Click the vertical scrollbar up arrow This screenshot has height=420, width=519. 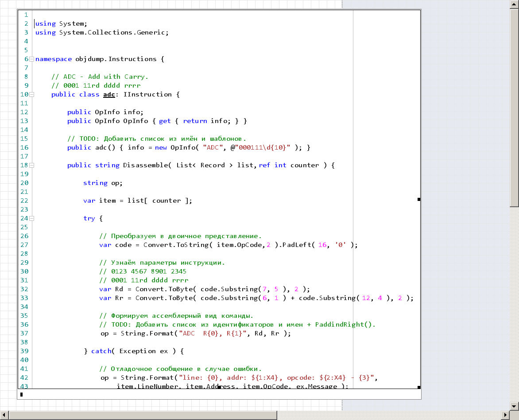[514, 4]
